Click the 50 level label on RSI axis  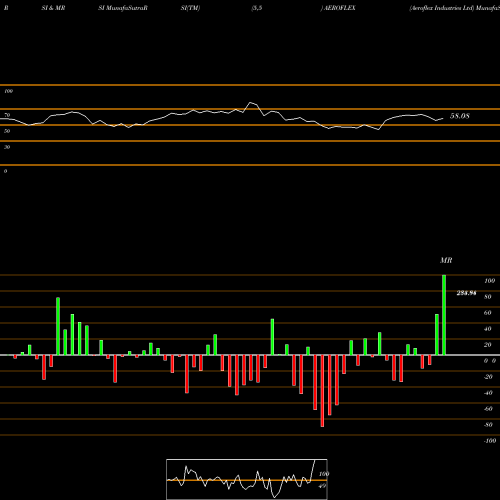pyautogui.click(x=7, y=131)
